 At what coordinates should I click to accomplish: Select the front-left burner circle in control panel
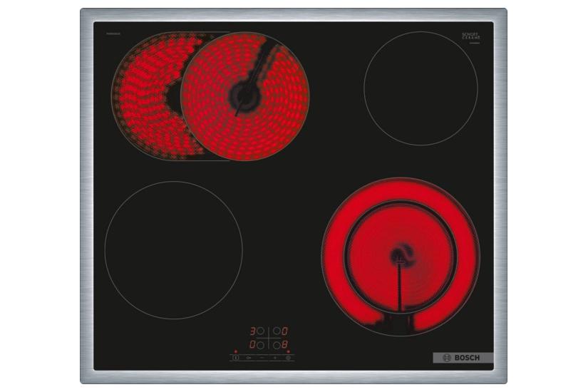(261, 345)
